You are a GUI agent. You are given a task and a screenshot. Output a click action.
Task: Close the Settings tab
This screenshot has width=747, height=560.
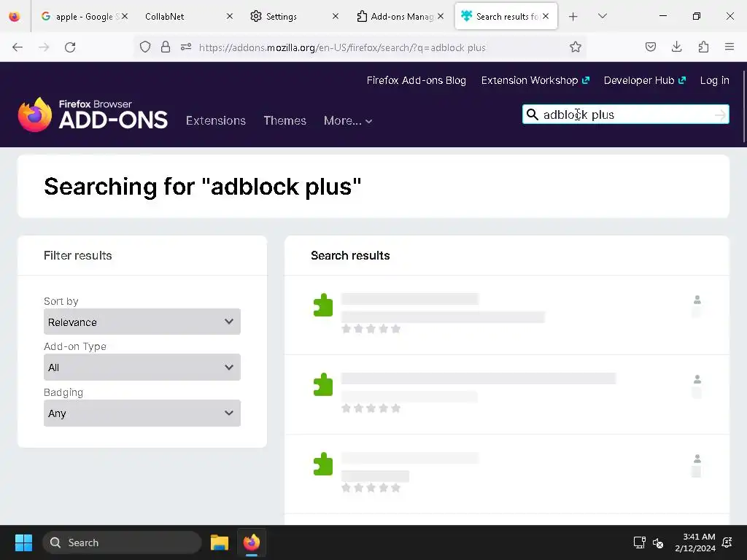[x=336, y=16]
